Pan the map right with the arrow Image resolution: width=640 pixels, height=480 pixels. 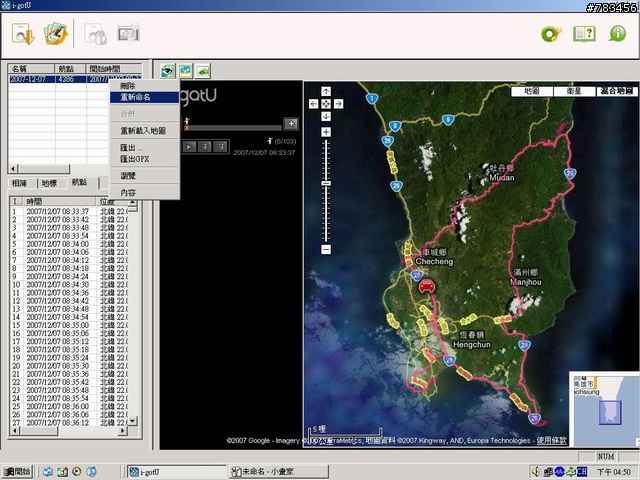[338, 104]
